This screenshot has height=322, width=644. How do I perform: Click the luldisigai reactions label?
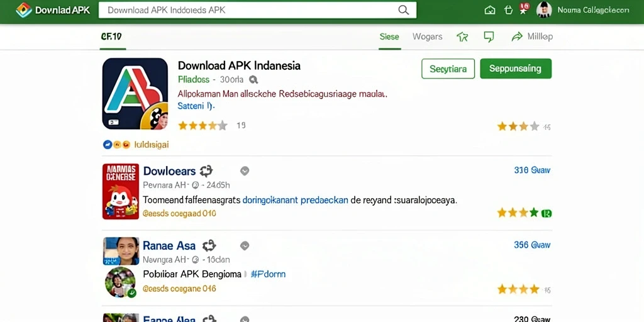(152, 145)
